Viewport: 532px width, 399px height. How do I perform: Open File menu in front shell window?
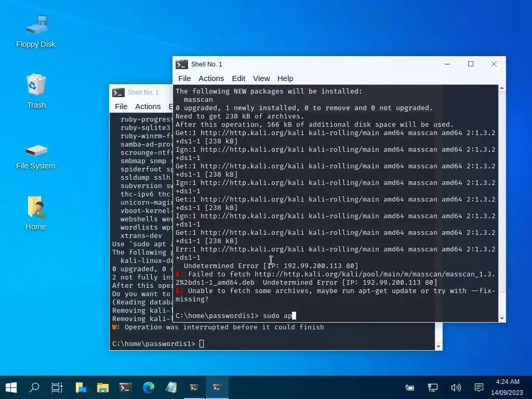[x=184, y=78]
